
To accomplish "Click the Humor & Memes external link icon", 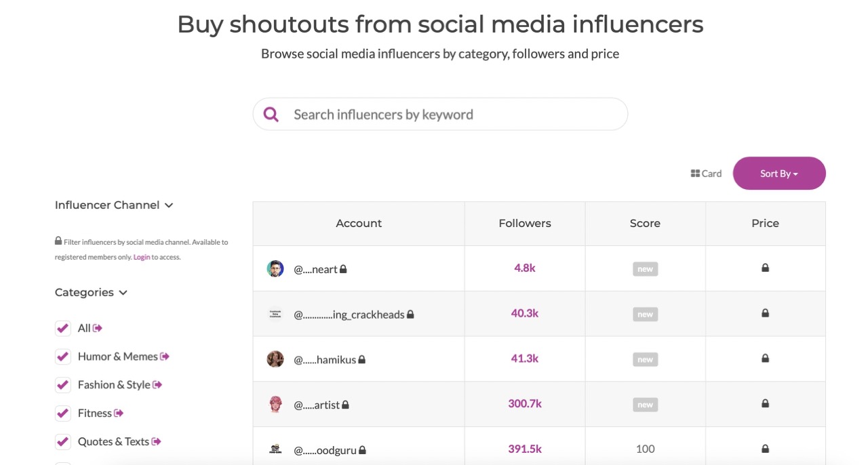I will pos(165,357).
